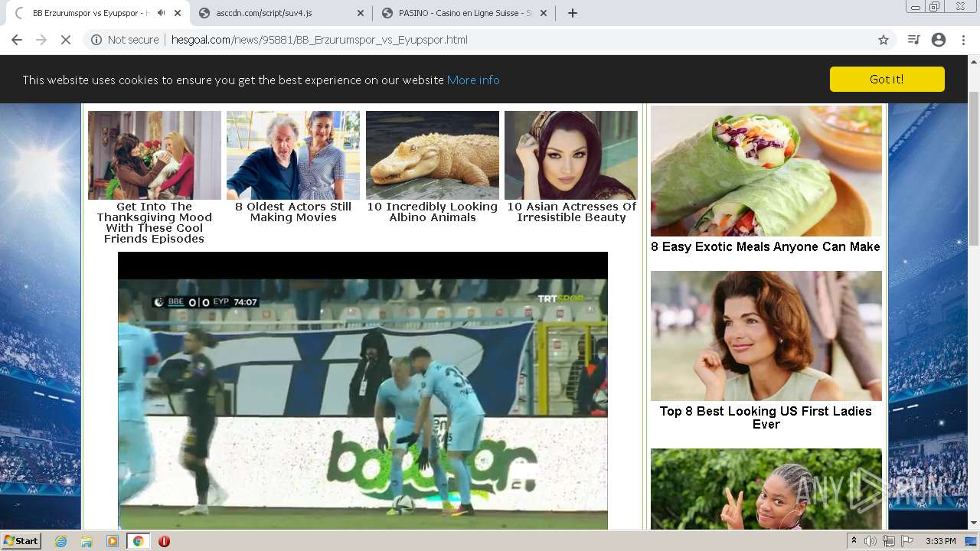
Task: Click Get Into The Thanksgiving Mood headline
Action: point(155,223)
